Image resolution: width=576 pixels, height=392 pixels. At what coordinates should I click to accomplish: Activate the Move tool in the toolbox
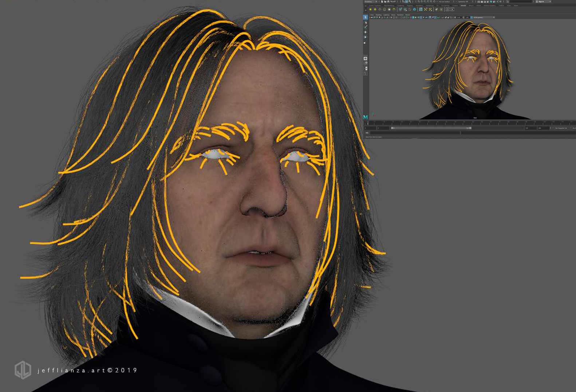366,32
